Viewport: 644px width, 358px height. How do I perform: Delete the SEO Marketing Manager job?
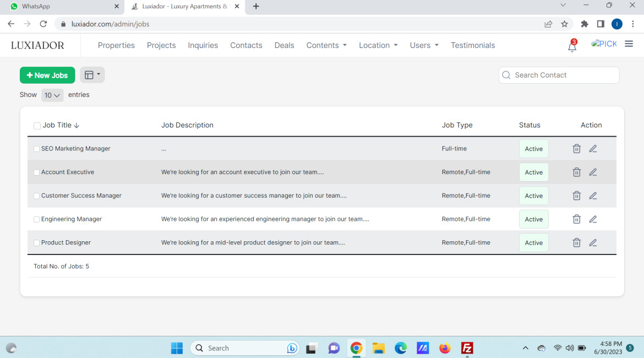point(576,149)
